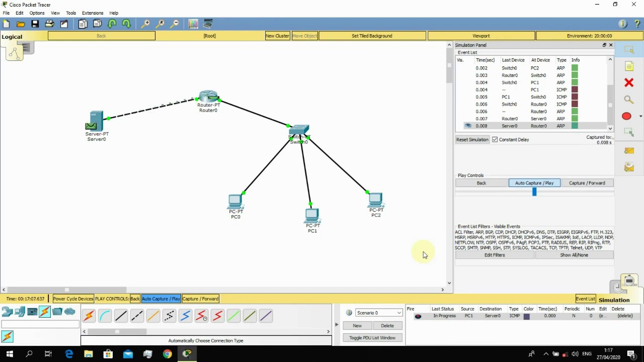
Task: Click the Undo green arrow icon
Action: point(112,24)
